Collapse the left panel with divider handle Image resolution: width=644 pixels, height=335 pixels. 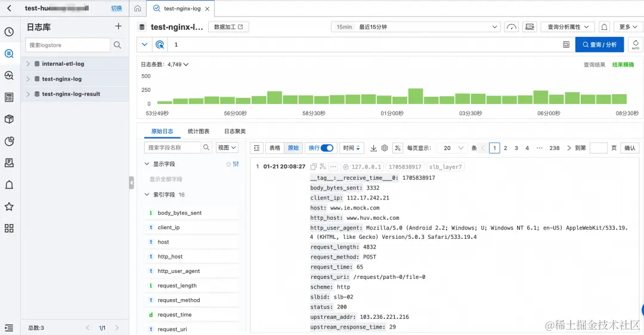tap(131, 182)
